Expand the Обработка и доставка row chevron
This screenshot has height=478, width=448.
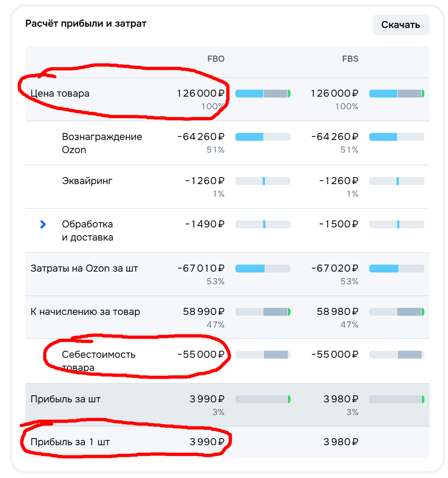pyautogui.click(x=43, y=225)
